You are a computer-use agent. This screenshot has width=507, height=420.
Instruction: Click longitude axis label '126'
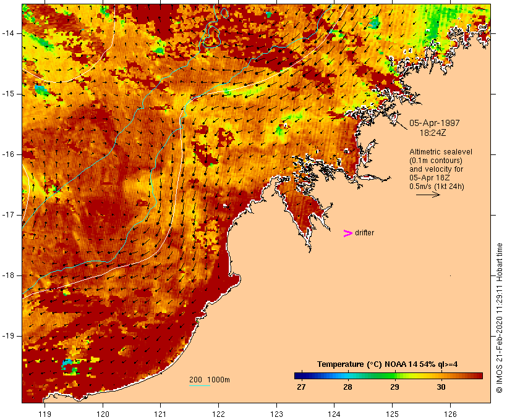[450, 414]
